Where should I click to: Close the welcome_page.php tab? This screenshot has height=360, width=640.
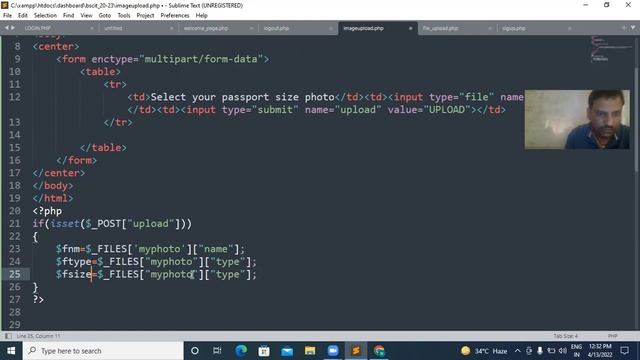[251, 29]
